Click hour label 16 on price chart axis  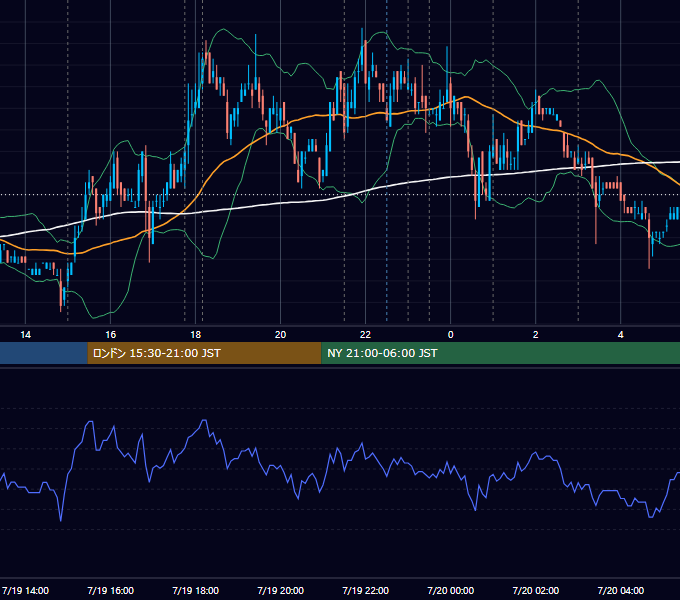click(111, 335)
